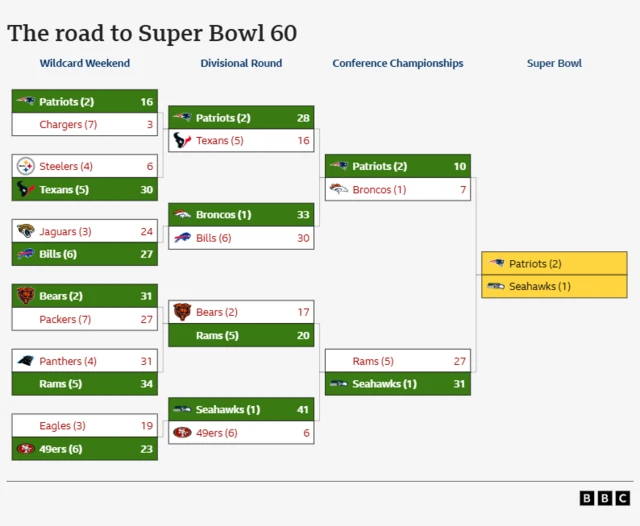Click the Patriots' Wildcard score of 16
The image size is (640, 526).
(147, 102)
